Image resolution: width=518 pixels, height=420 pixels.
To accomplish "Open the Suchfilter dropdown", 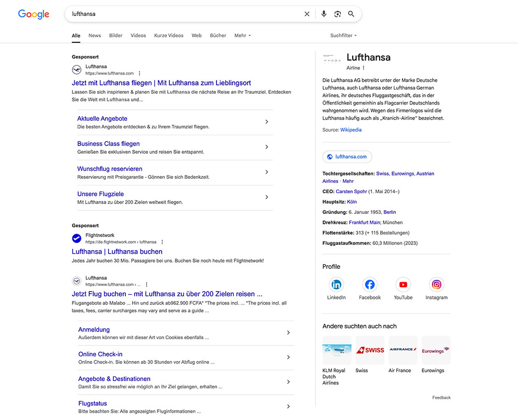I will coord(343,35).
